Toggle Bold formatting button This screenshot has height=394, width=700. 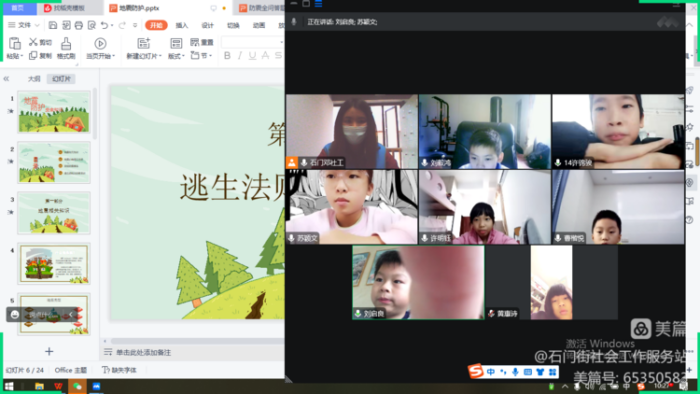point(227,55)
